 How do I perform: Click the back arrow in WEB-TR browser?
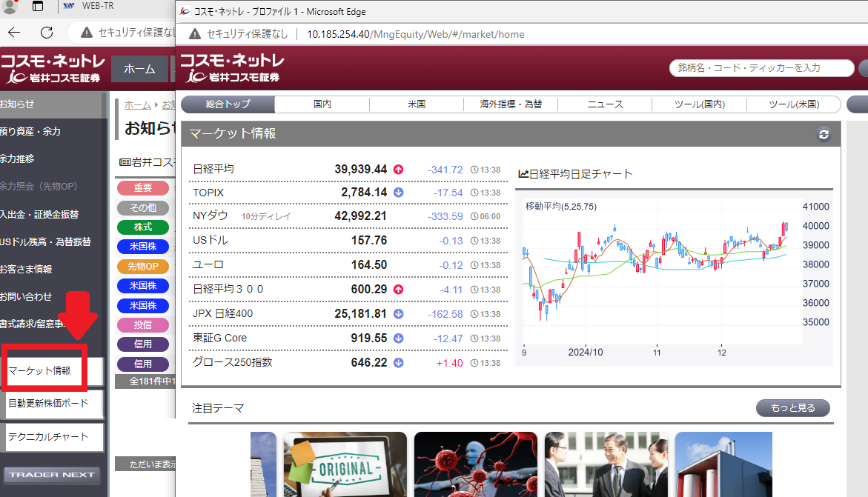click(14, 33)
